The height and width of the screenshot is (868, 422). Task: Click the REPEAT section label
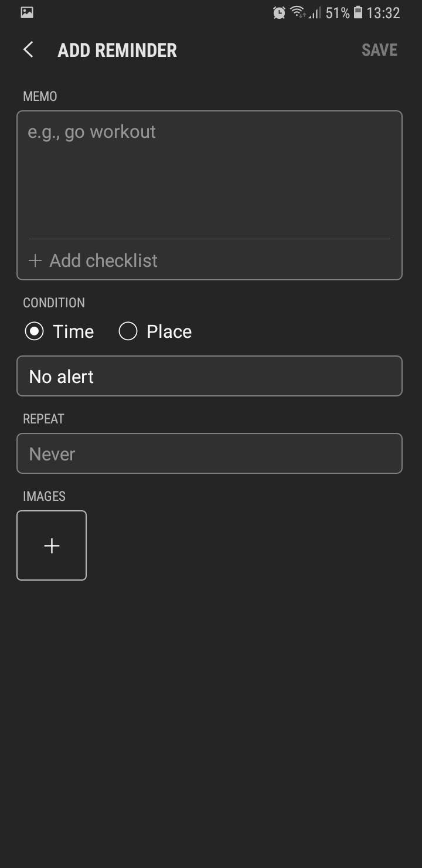tap(43, 419)
